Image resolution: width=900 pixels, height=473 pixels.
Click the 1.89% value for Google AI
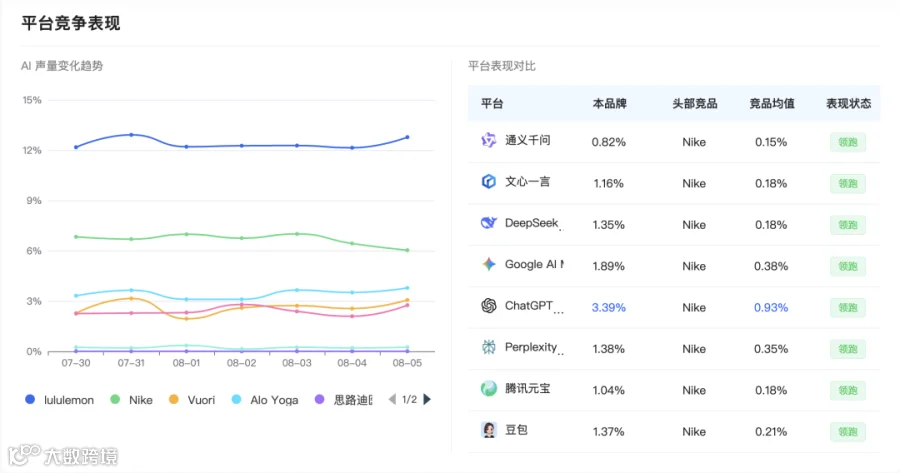pos(609,266)
